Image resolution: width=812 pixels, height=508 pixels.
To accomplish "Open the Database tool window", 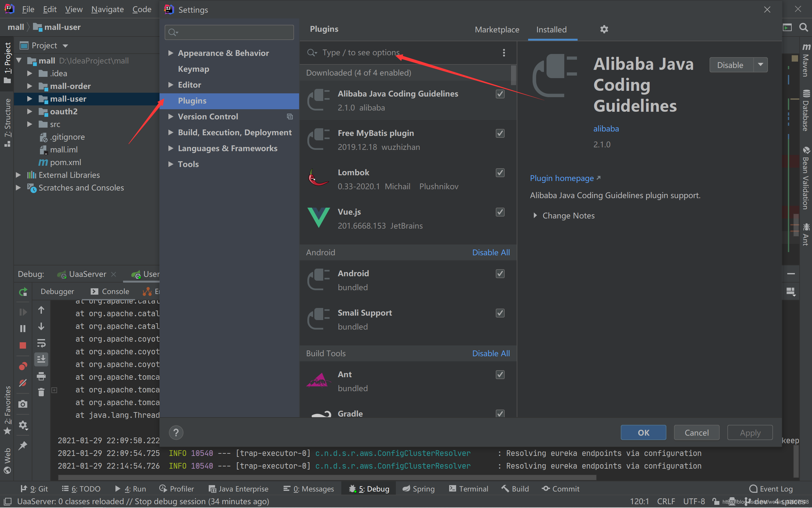I will (806, 110).
